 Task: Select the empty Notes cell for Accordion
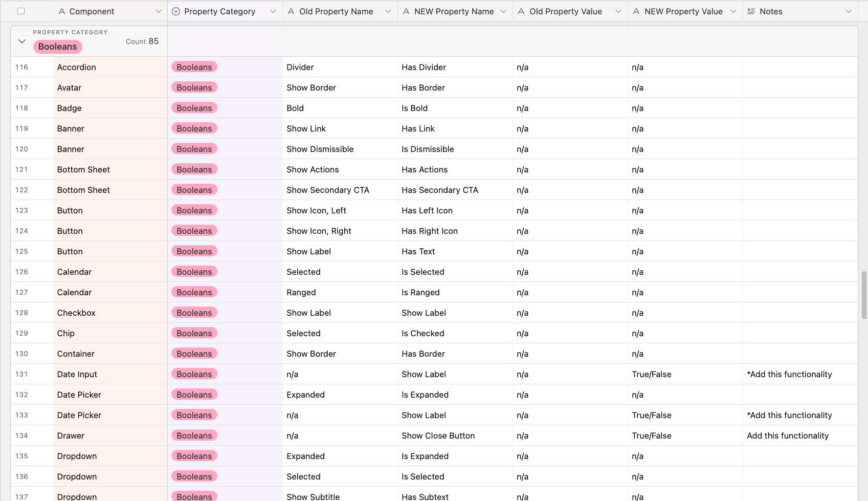(x=800, y=67)
